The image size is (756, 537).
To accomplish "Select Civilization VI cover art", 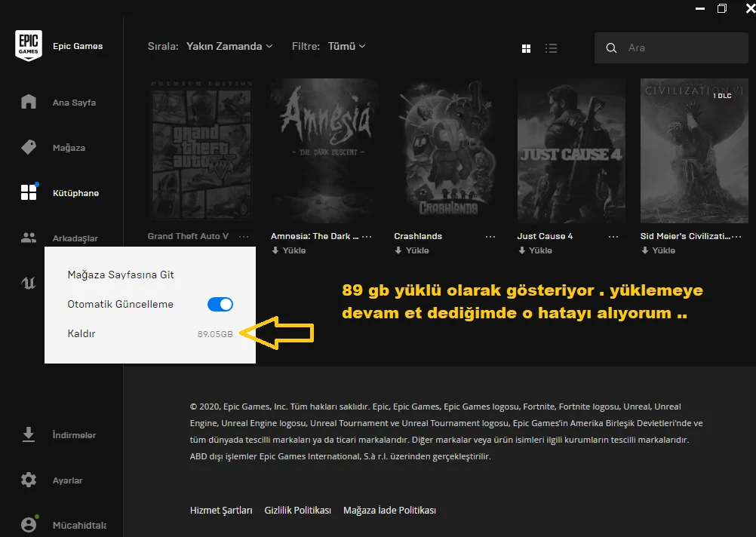I will 694,151.
